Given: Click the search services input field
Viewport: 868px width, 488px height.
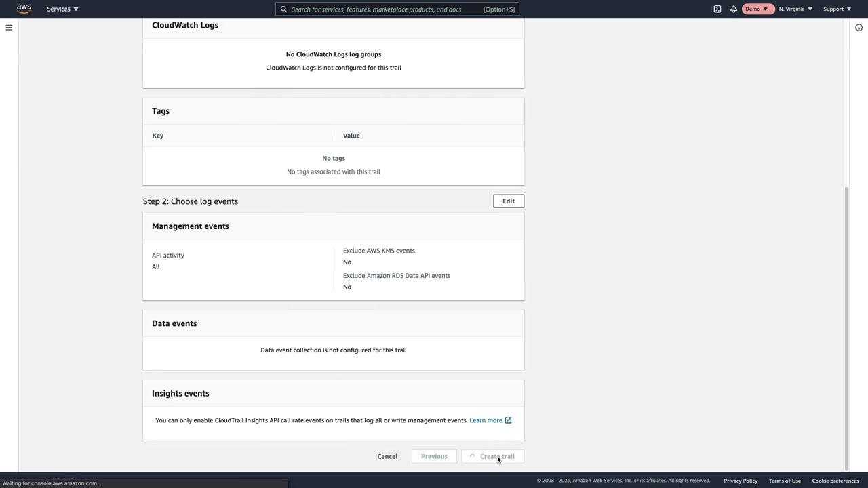Looking at the screenshot, I should [380, 9].
